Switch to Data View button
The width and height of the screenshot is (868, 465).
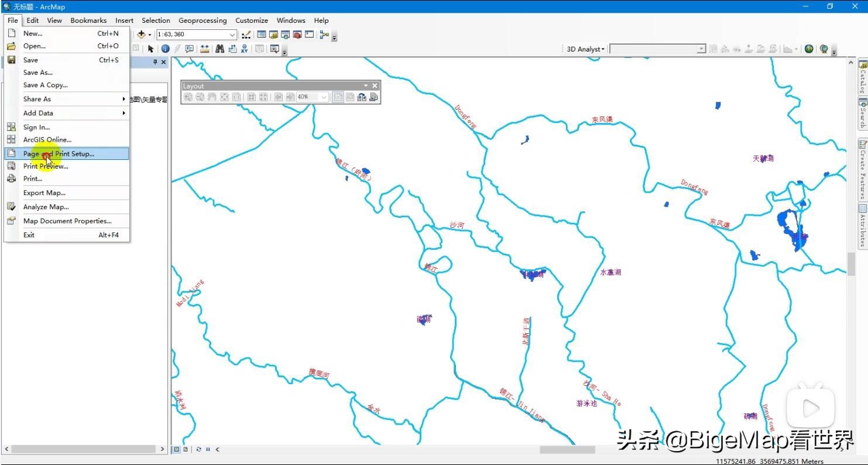coord(176,449)
